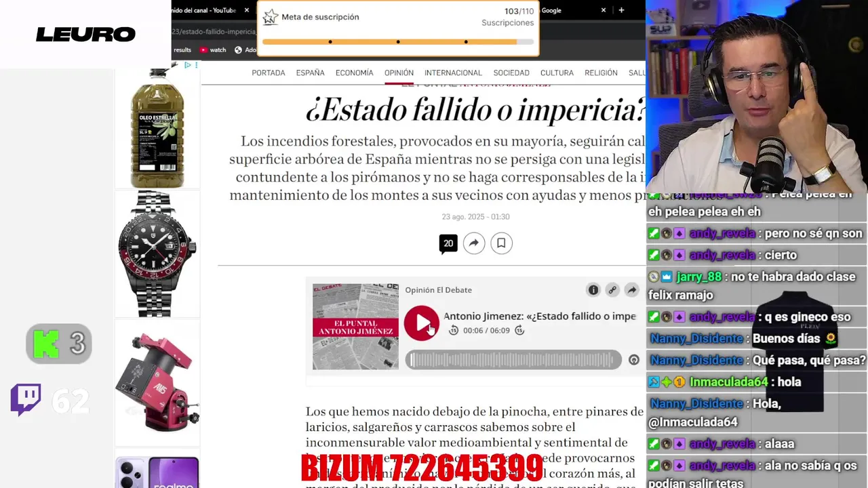This screenshot has width=868, height=488.
Task: Open CULTURA section
Action: [557, 73]
